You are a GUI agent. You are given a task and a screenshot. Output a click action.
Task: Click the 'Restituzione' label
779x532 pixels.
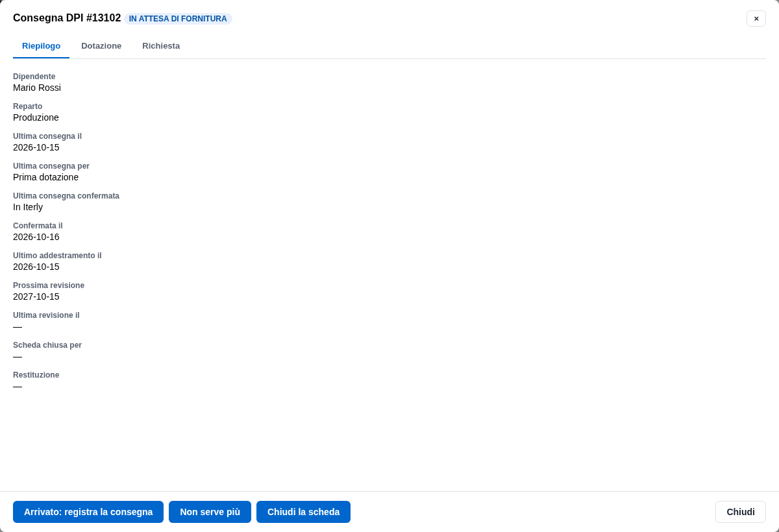click(x=36, y=375)
